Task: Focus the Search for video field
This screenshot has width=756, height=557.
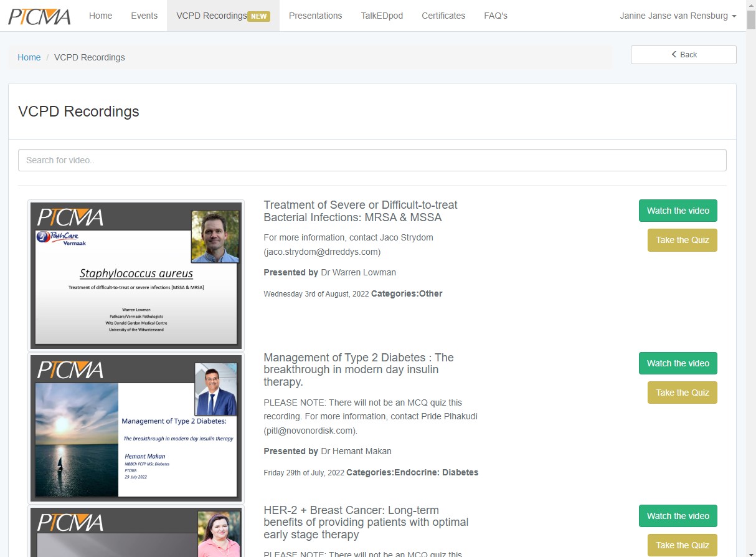Action: click(372, 160)
